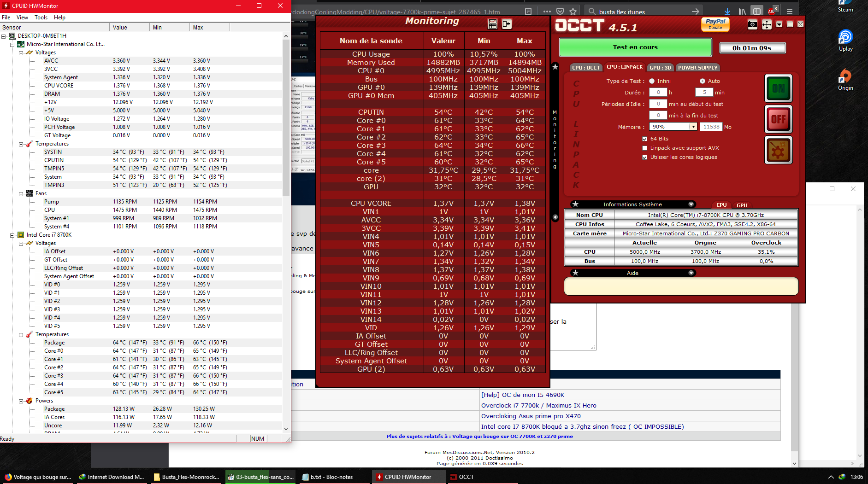This screenshot has height=484, width=868.
Task: Click the Save to Pocket icon
Action: point(560,12)
